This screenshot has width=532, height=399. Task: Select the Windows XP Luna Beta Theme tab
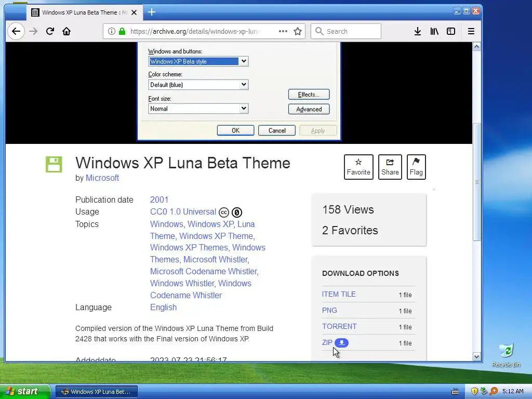(x=85, y=12)
